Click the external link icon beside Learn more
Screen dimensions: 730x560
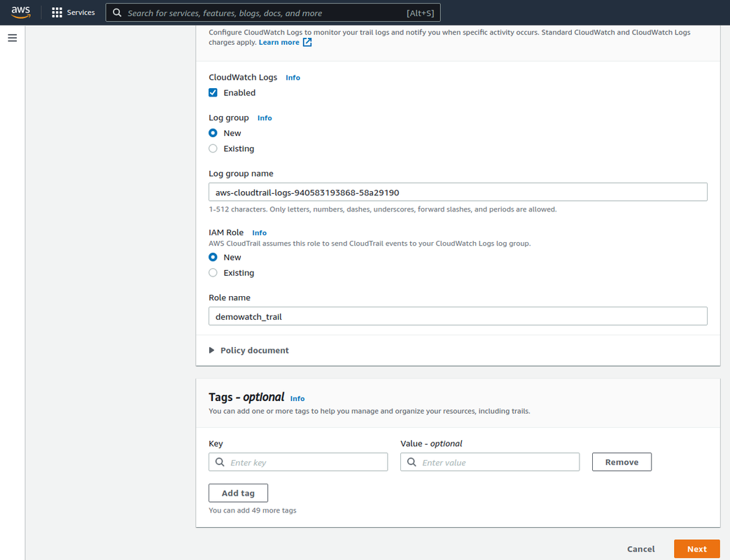click(307, 43)
